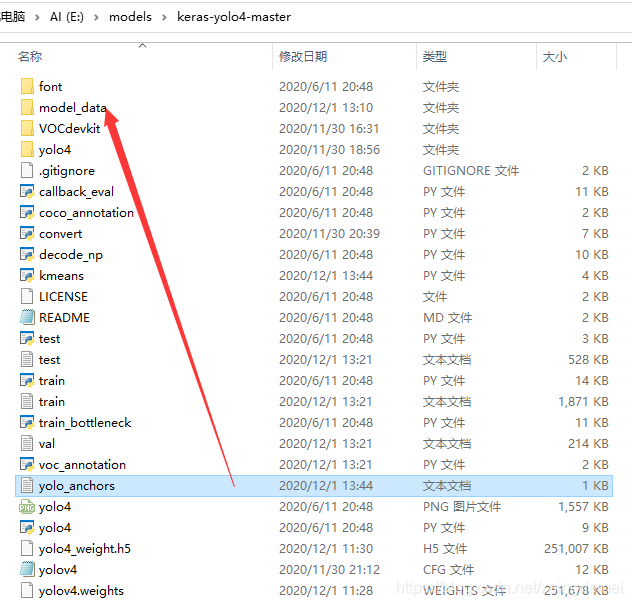Select the file name yolo4_weight.h5
The width and height of the screenshot is (632, 606).
pyautogui.click(x=85, y=548)
